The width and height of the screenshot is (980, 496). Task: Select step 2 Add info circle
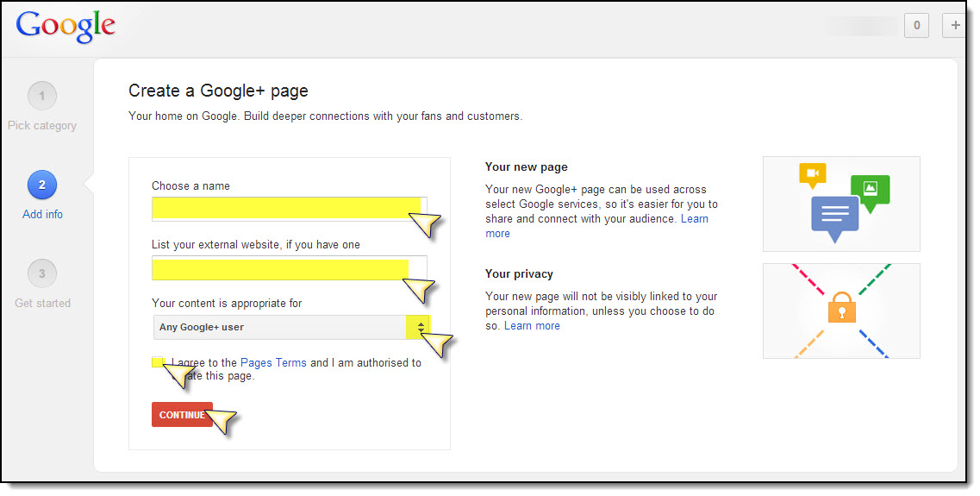pos(42,185)
